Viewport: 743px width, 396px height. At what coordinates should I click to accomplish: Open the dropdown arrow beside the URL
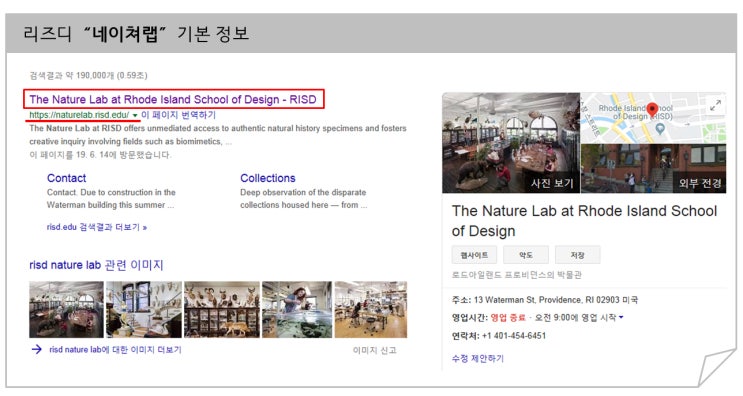[135, 116]
